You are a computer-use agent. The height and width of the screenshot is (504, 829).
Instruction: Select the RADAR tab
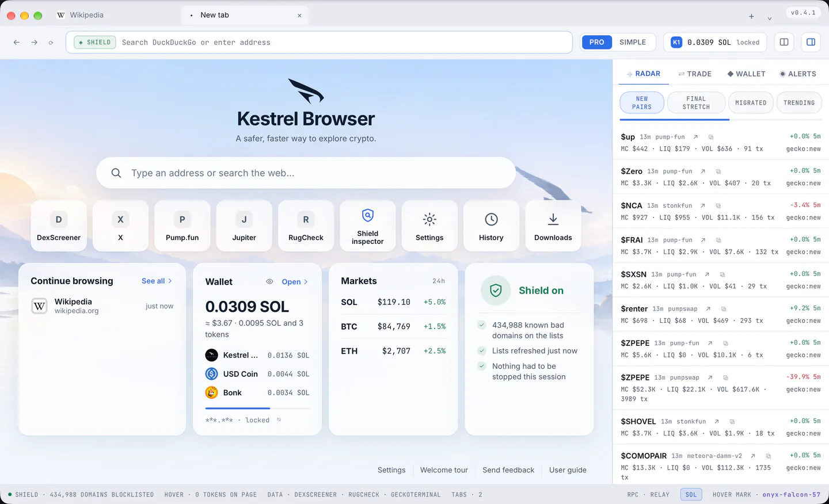click(644, 74)
